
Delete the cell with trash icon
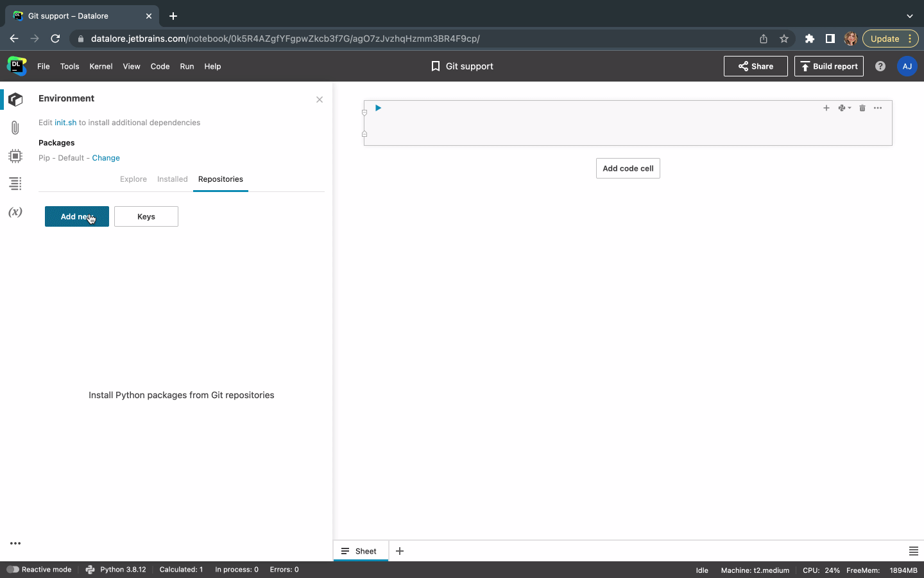(862, 108)
